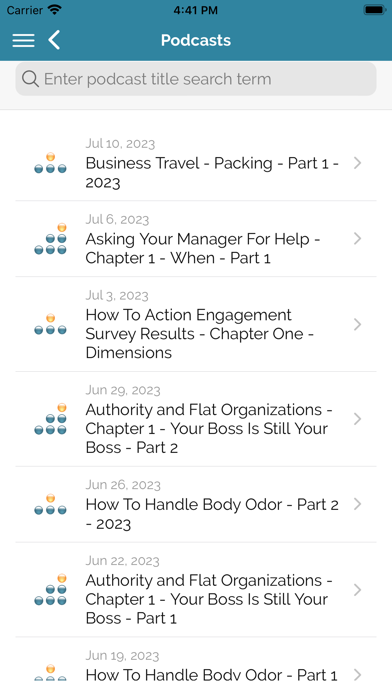Open the hamburger menu
The width and height of the screenshot is (392, 696).
pyautogui.click(x=23, y=40)
